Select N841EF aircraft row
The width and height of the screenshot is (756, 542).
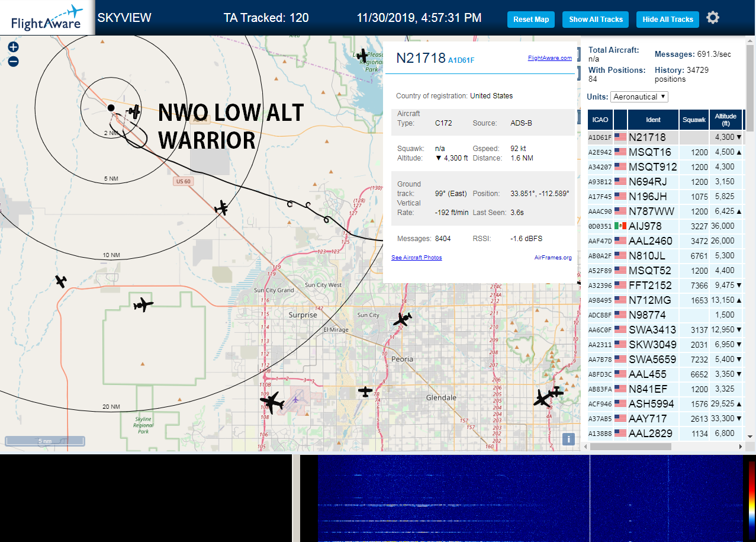tap(665, 389)
